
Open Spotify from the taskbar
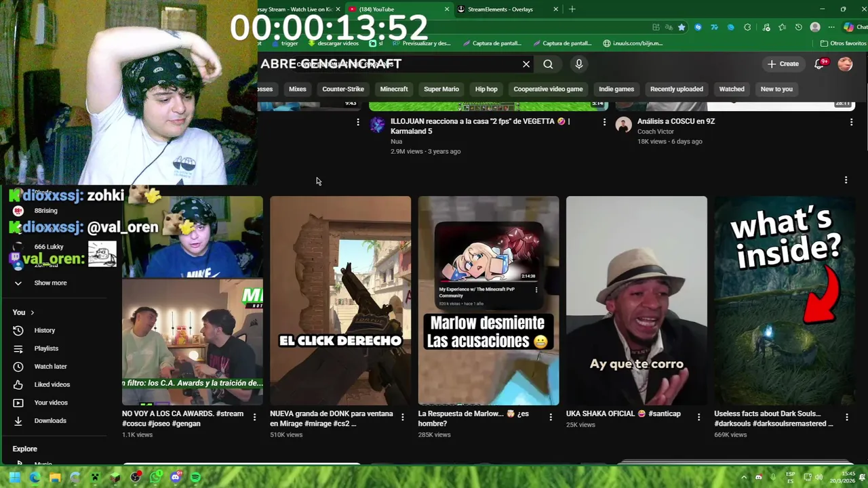pos(195,477)
